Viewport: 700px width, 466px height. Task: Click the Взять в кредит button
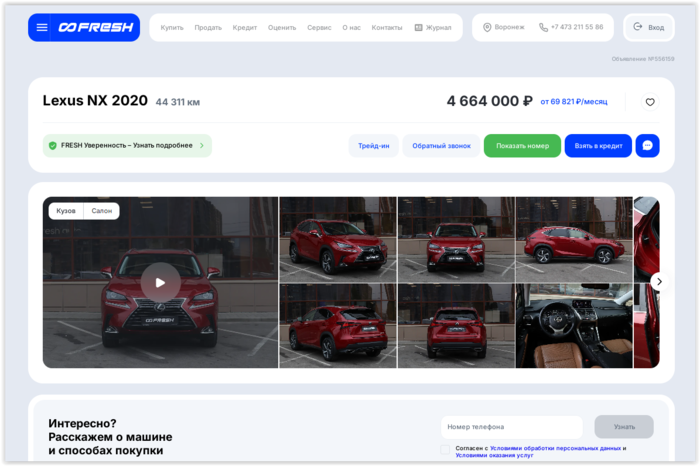click(598, 146)
